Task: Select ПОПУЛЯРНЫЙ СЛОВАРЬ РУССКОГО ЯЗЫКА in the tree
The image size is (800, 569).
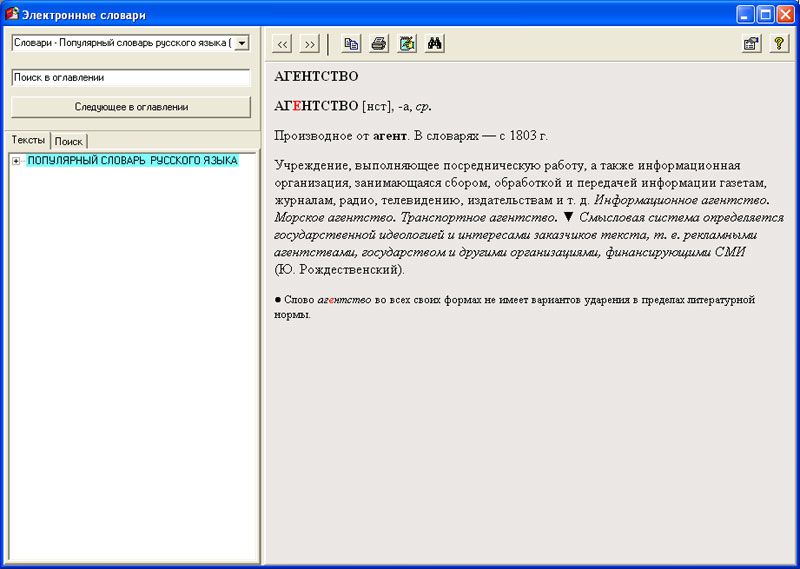Action: tap(132, 161)
